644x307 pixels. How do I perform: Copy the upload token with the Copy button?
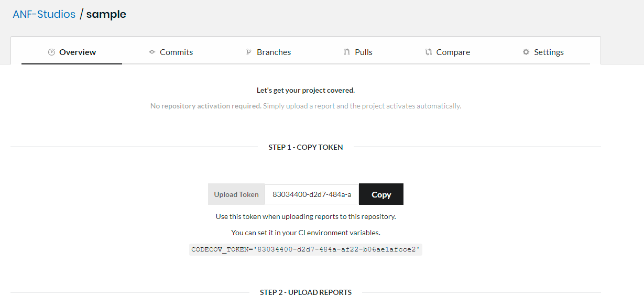pos(381,194)
